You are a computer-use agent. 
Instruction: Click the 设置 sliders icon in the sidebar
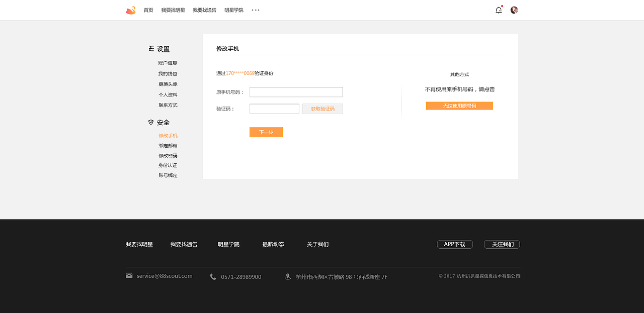click(x=151, y=48)
